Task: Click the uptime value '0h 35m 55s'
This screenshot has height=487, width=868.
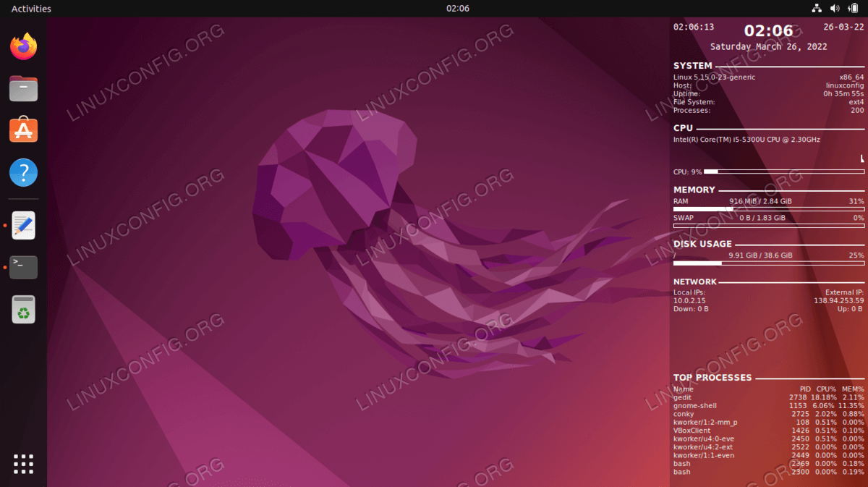Action: point(843,94)
